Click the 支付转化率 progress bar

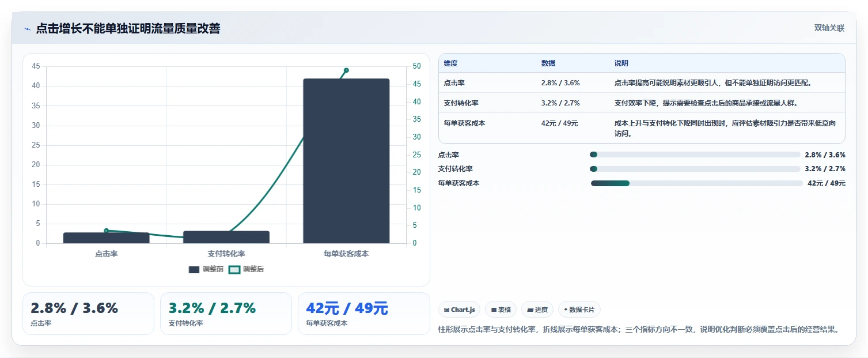[695, 169]
